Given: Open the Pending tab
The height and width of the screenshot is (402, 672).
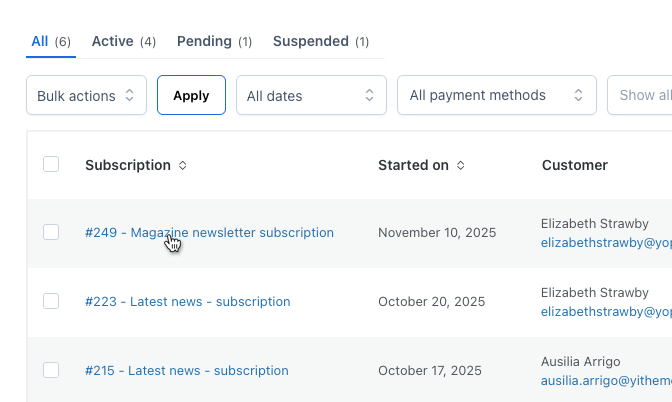Looking at the screenshot, I should [214, 42].
